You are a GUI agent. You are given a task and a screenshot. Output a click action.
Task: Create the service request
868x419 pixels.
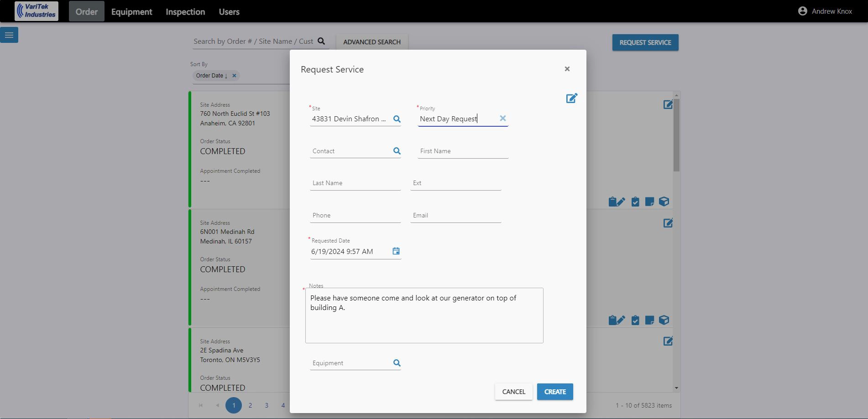(x=555, y=392)
